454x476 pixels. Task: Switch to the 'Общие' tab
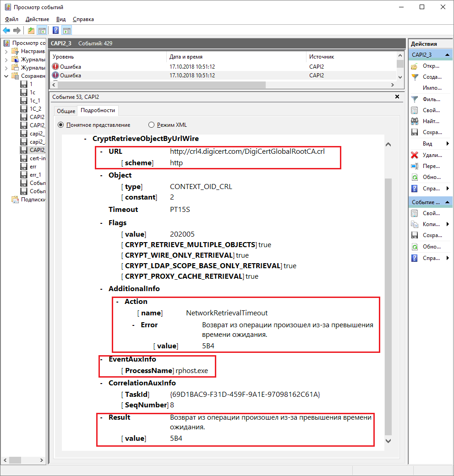click(x=66, y=111)
